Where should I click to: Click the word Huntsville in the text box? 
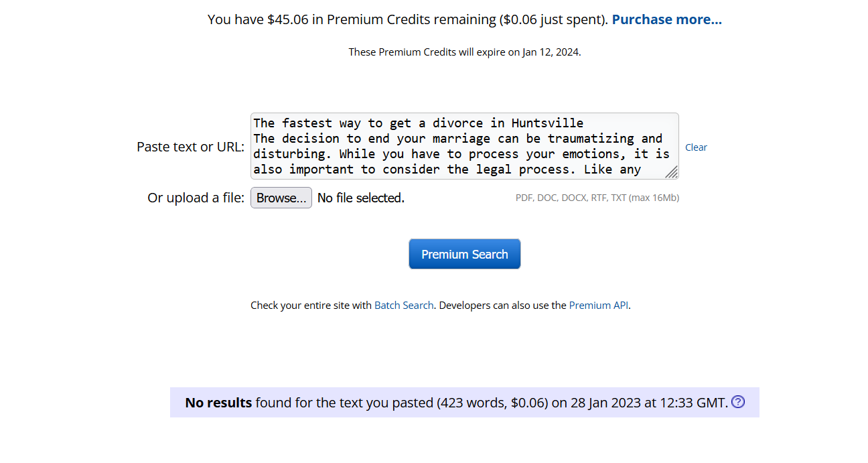coord(547,123)
